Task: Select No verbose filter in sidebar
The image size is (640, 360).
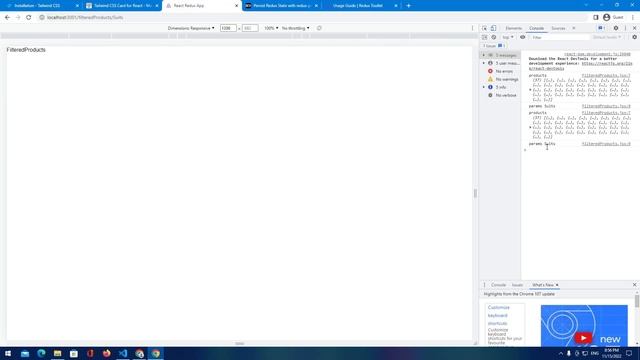Action: (506, 95)
